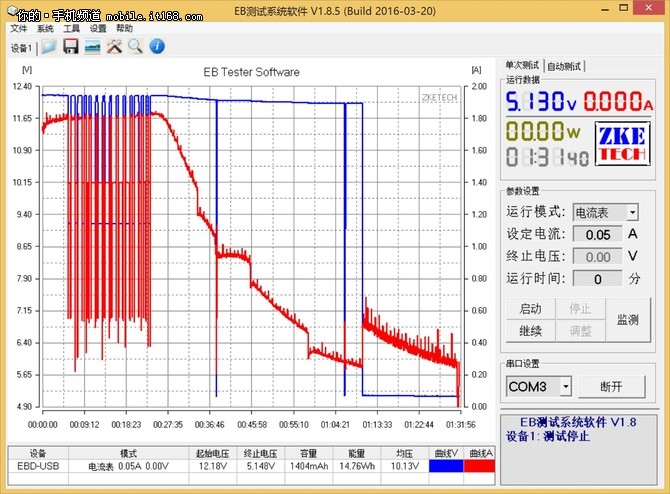Open the 工具 menu

(71, 29)
